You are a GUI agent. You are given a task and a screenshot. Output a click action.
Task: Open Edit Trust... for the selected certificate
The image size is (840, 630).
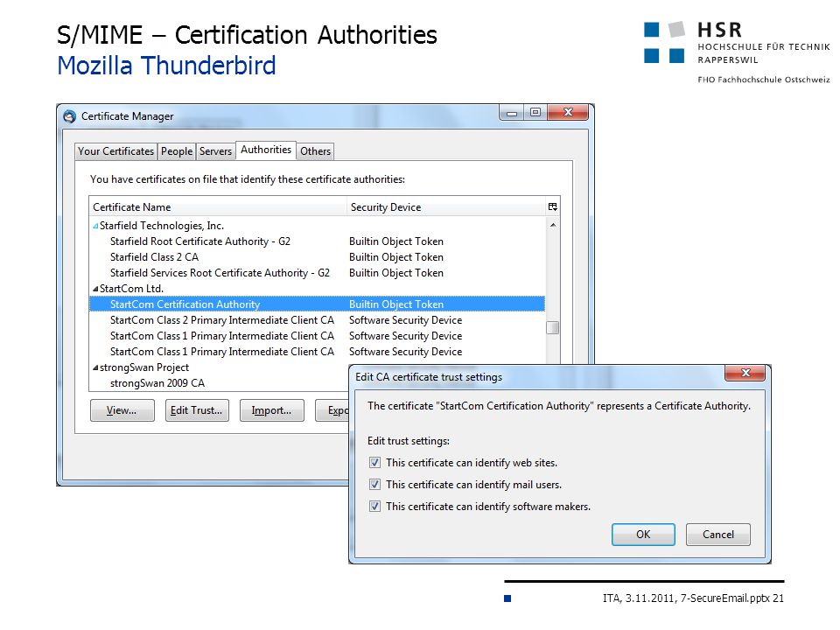click(x=197, y=410)
